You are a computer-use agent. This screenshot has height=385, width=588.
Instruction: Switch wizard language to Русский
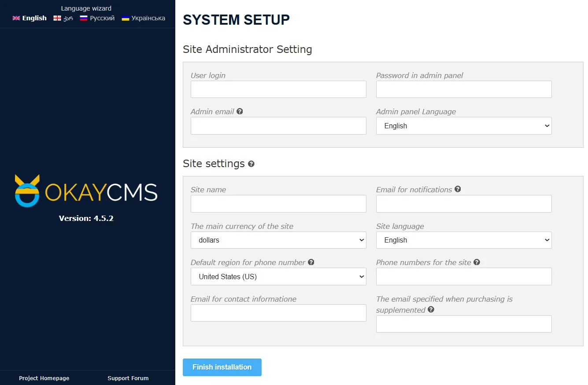[x=96, y=18]
